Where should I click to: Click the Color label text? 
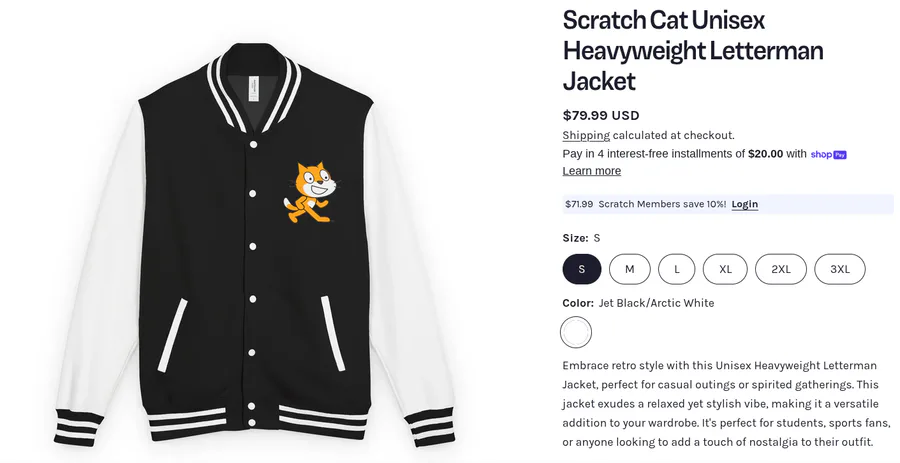(578, 303)
